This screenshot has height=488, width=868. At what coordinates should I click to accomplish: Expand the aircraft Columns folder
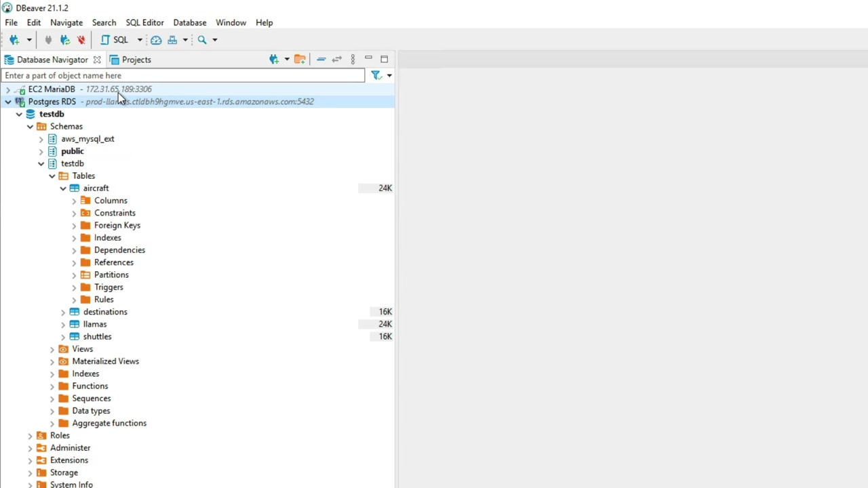tap(74, 201)
